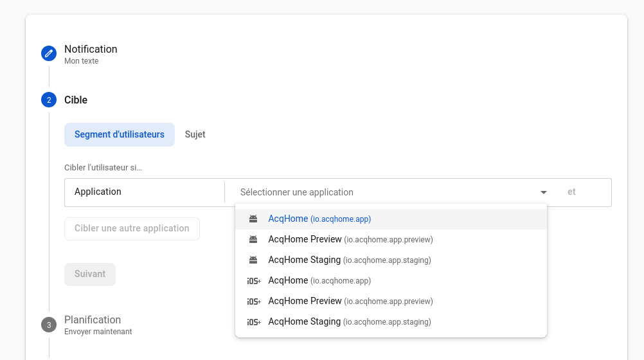The height and width of the screenshot is (360, 644).
Task: Click Android icon of AcqHome Staging option
Action: (253, 260)
